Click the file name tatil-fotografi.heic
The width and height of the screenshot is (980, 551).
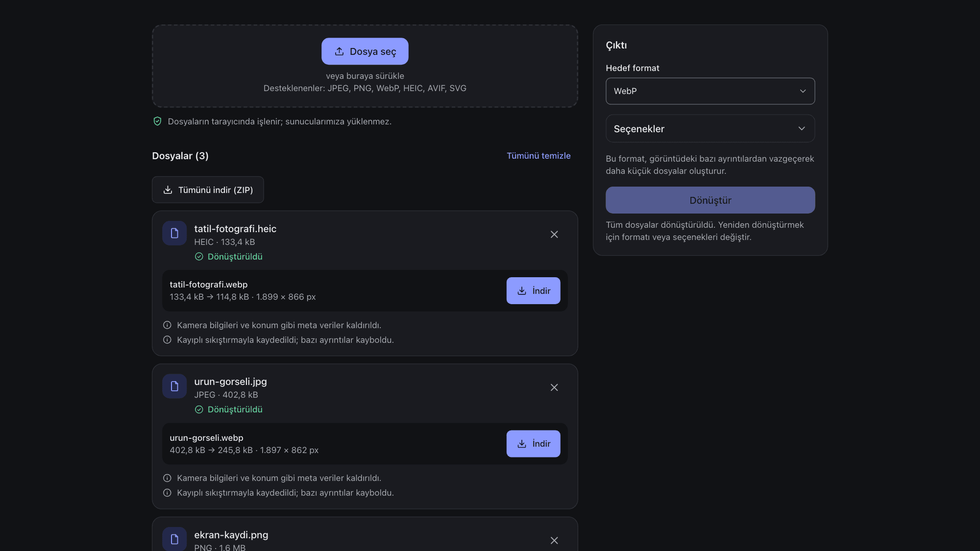tap(235, 229)
